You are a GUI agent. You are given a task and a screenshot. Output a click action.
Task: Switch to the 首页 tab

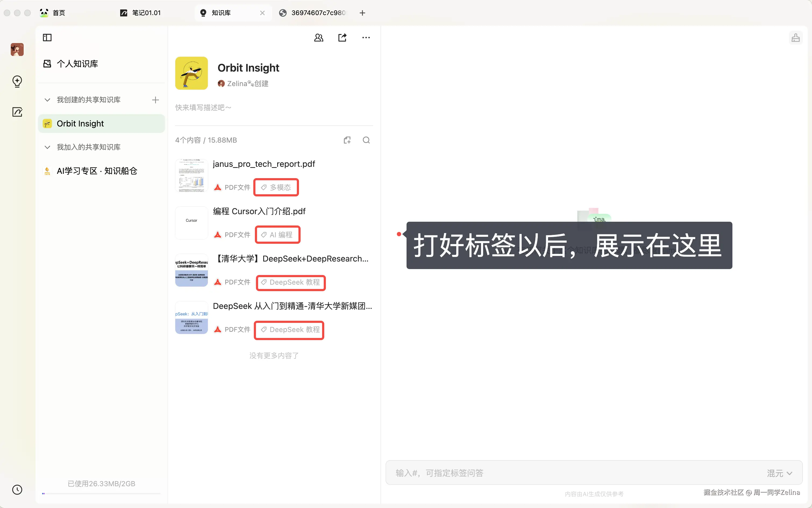coord(59,13)
